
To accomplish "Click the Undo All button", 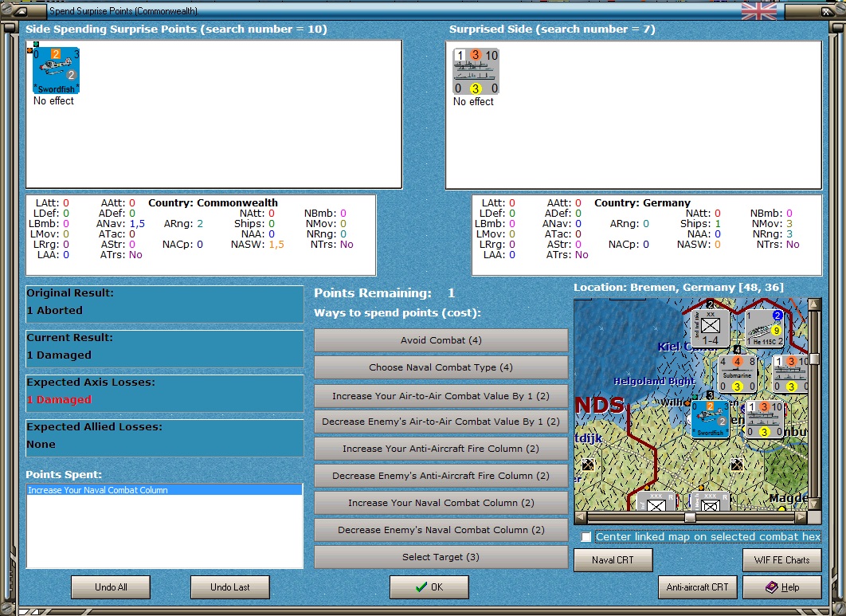I will tap(111, 587).
